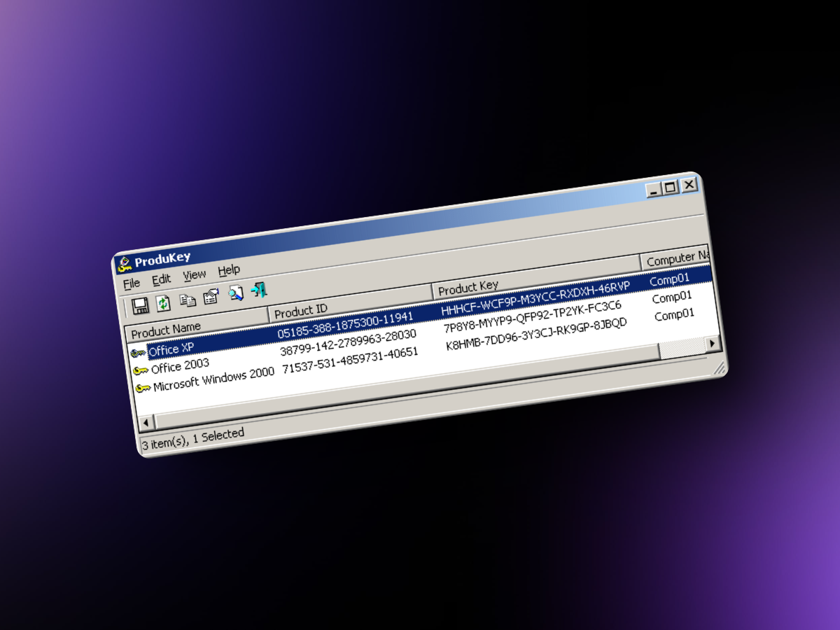Click the key icon beside Office 2003
The height and width of the screenshot is (630, 840).
pyautogui.click(x=140, y=370)
